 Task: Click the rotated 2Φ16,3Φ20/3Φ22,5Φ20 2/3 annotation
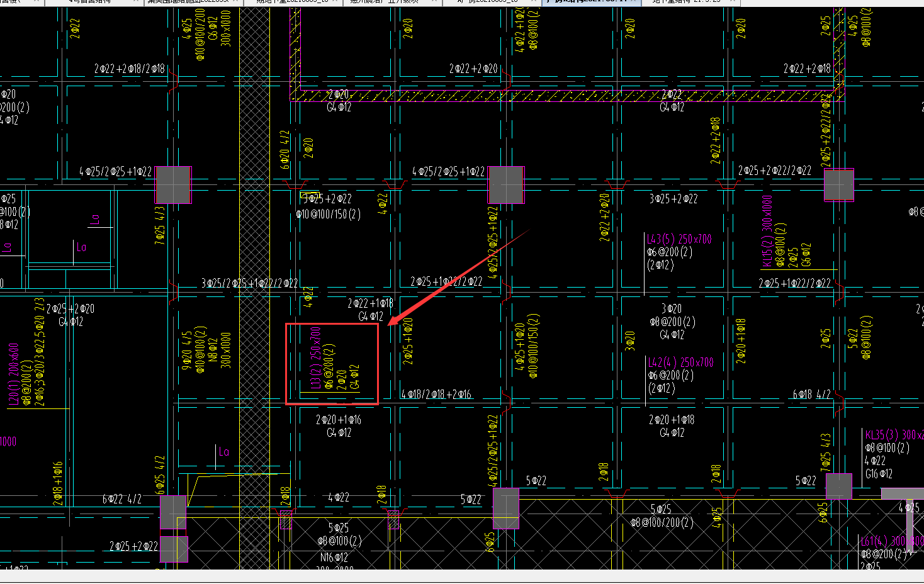pyautogui.click(x=40, y=352)
